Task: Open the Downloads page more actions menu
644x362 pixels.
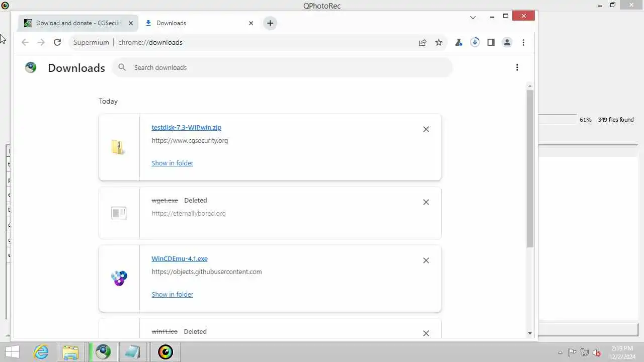Action: (x=517, y=67)
